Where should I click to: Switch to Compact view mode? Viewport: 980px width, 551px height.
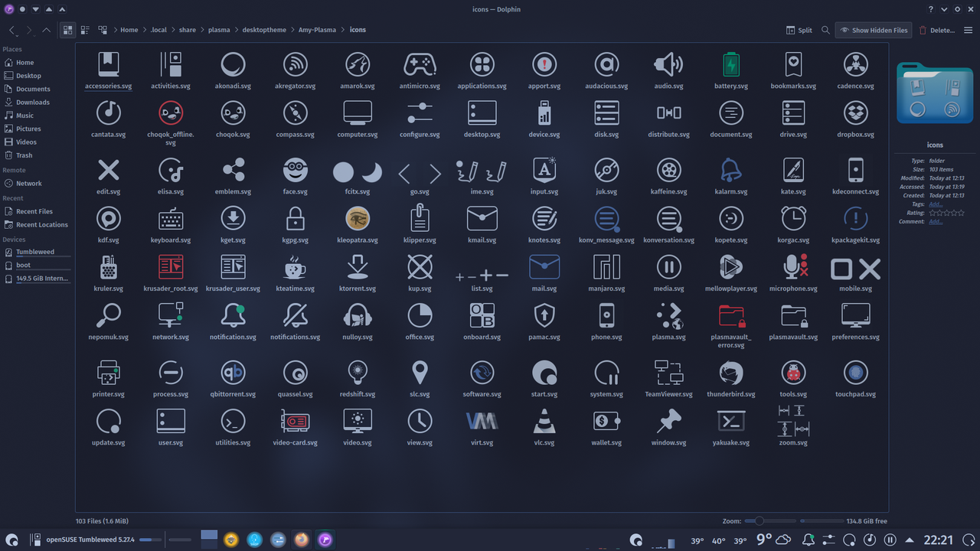pos(85,30)
